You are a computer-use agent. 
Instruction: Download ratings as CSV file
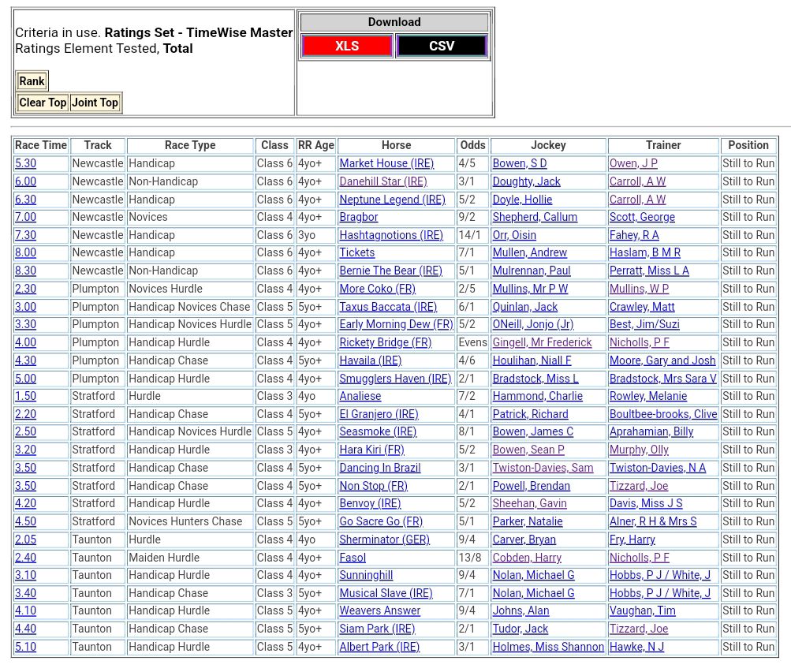pyautogui.click(x=442, y=46)
